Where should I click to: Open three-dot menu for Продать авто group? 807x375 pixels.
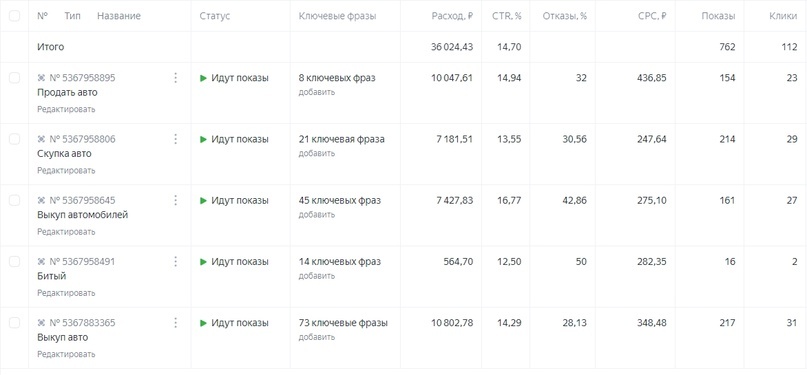176,78
